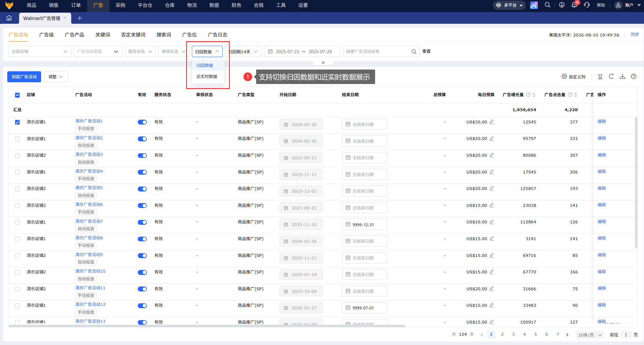This screenshot has height=345, width=644.
Task: Open the 服务状态 filter dropdown
Action: click(140, 52)
